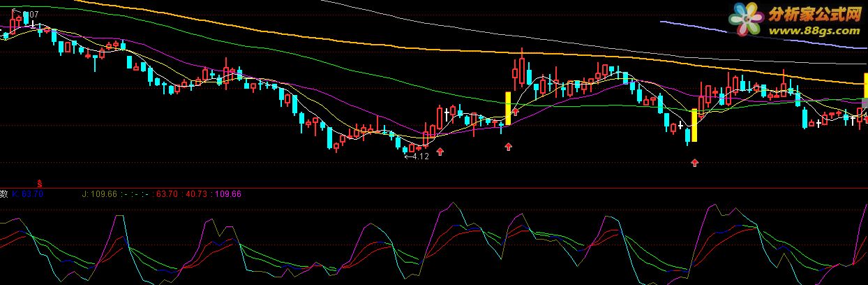
Task: Click the red up-arrow below the second yellow bar
Action: click(x=695, y=163)
